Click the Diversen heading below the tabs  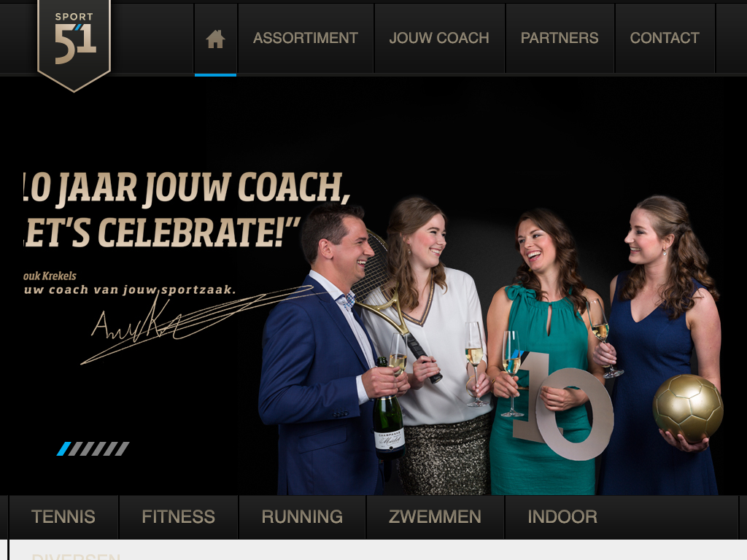[76, 556]
